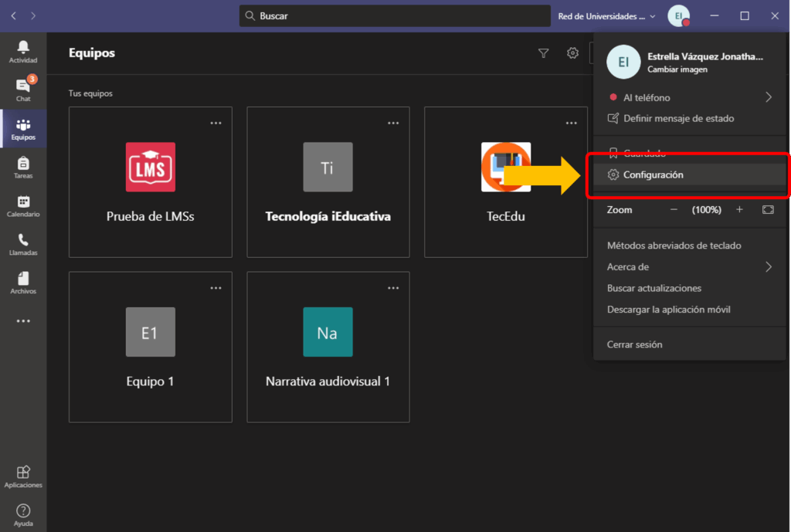Viewport: 791px width, 532px height.
Task: Select Métodos abreviados de teclado
Action: 674,246
